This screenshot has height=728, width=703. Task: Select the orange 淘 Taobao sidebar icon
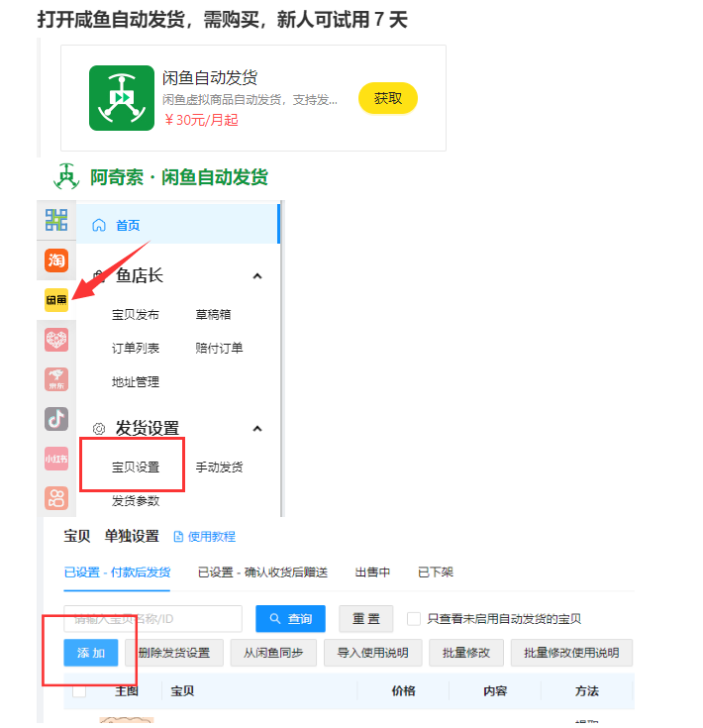pos(56,260)
